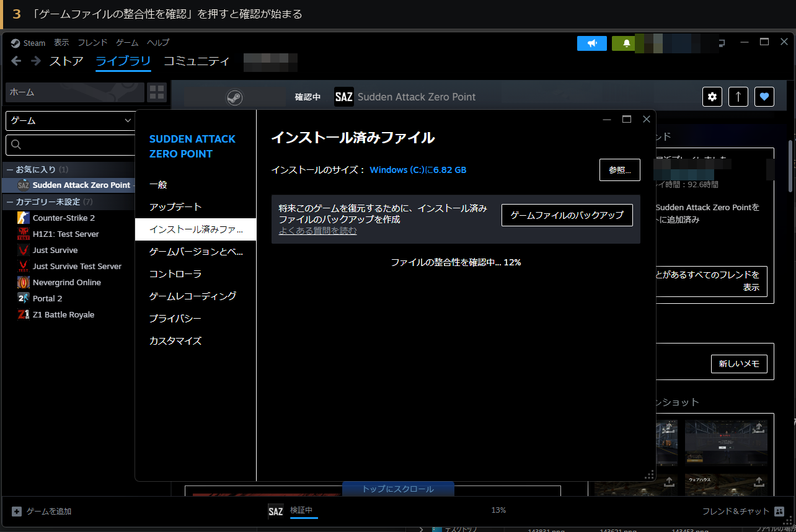Click the magnifier icon in library search

click(17, 144)
